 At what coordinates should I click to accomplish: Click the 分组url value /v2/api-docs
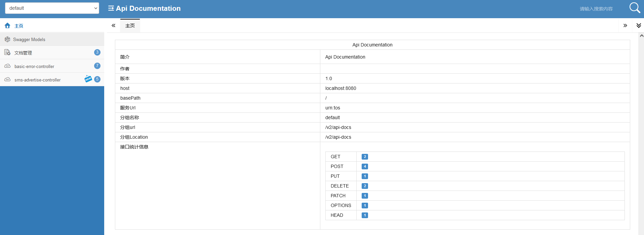coord(338,127)
